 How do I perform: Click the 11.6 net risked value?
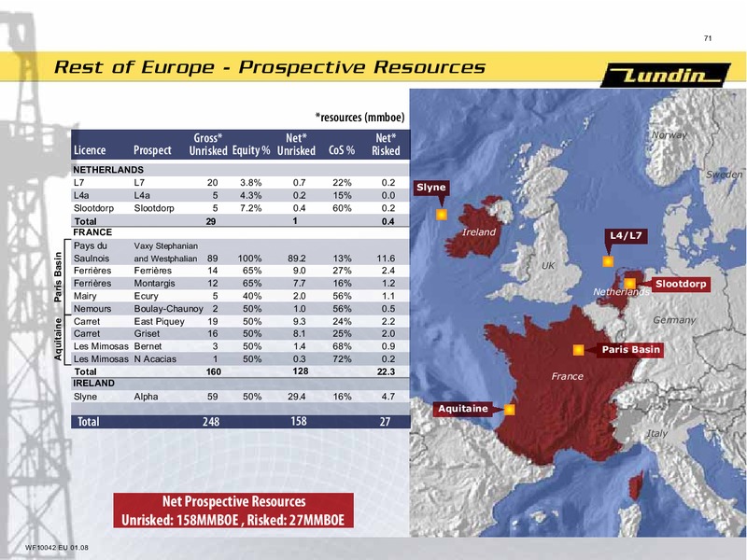point(386,259)
